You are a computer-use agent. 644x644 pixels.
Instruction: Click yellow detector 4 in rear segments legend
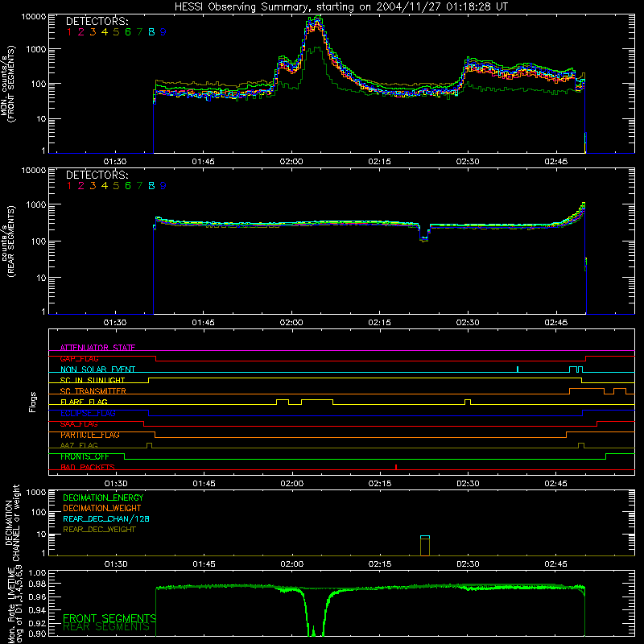tap(105, 186)
